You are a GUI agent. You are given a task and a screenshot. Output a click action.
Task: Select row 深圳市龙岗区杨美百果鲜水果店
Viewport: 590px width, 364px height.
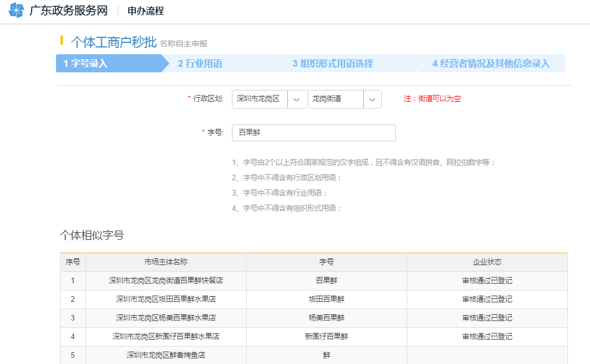tap(166, 318)
